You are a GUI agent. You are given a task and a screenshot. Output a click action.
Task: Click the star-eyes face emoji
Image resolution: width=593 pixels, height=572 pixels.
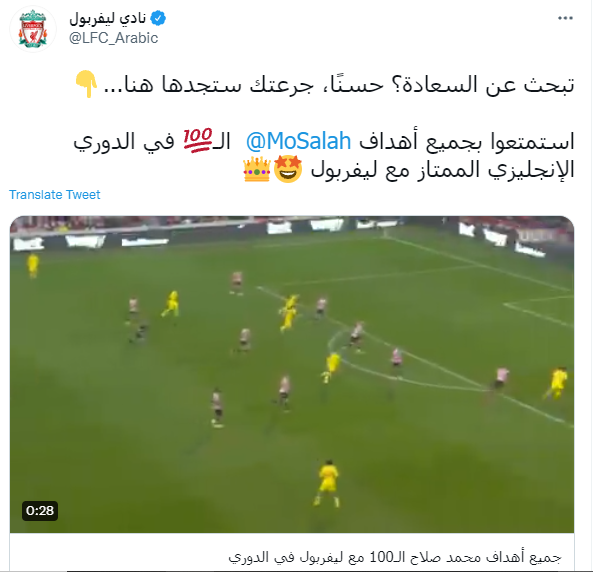click(288, 169)
